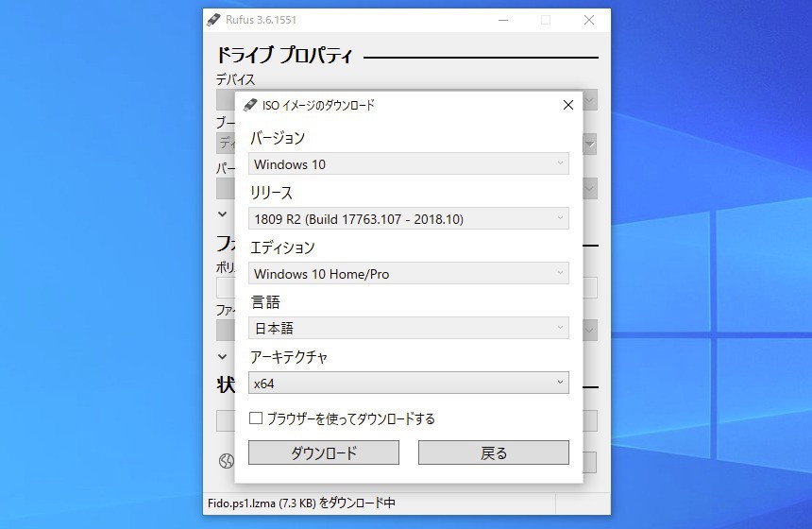Click the globe language icon in Rufus window

[227, 461]
